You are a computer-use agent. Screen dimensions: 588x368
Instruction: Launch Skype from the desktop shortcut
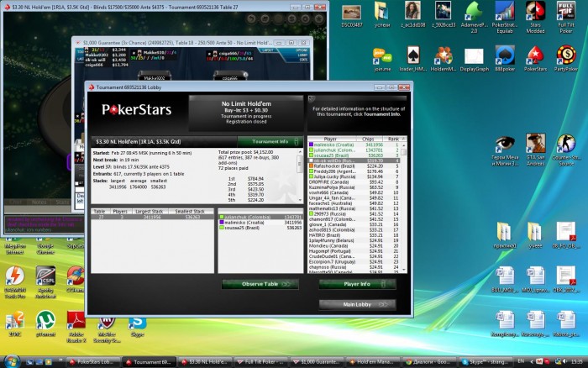(x=137, y=326)
